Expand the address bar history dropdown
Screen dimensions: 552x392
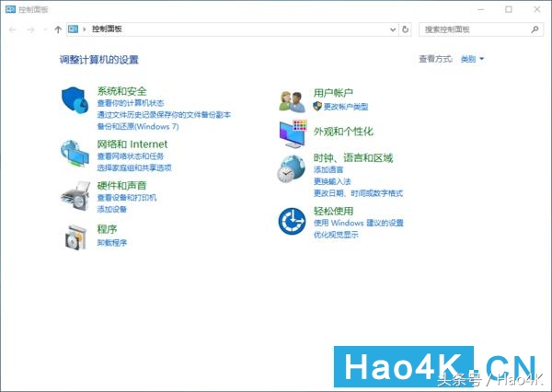(x=393, y=29)
